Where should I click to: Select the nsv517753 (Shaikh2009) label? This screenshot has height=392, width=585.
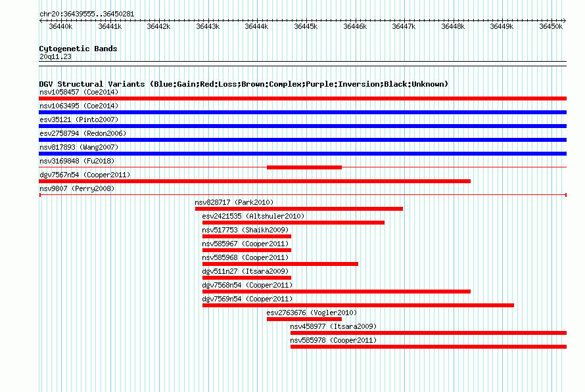tap(245, 230)
